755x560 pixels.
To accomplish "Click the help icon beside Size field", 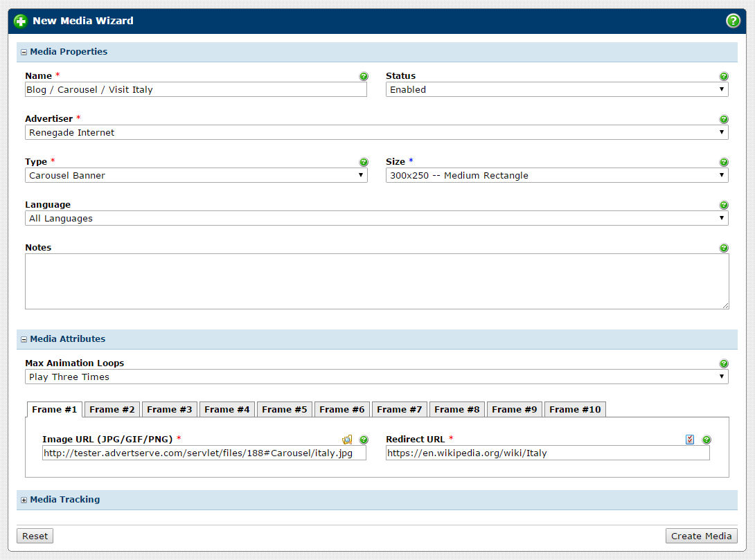I will click(724, 162).
